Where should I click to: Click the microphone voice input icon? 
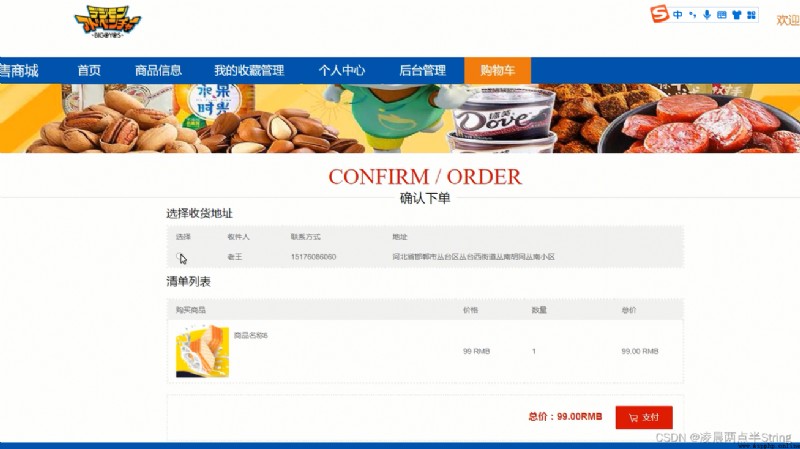pos(707,14)
